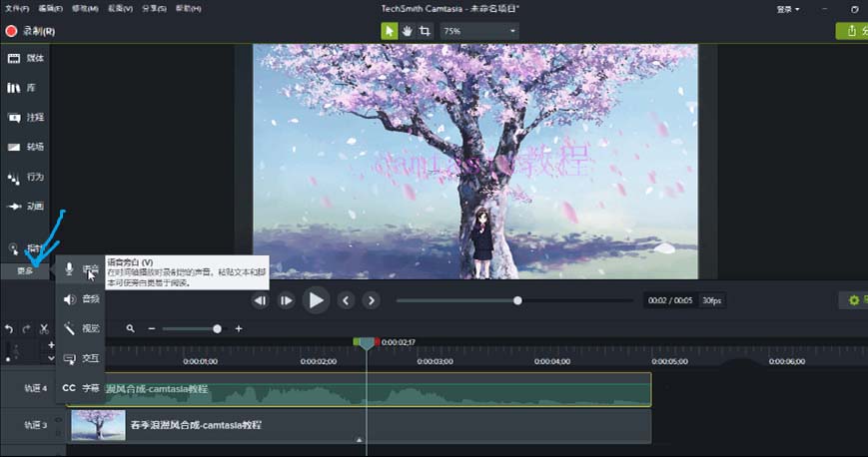868x457 pixels.
Task: Click the preview playback scrubber handle
Action: pyautogui.click(x=517, y=300)
